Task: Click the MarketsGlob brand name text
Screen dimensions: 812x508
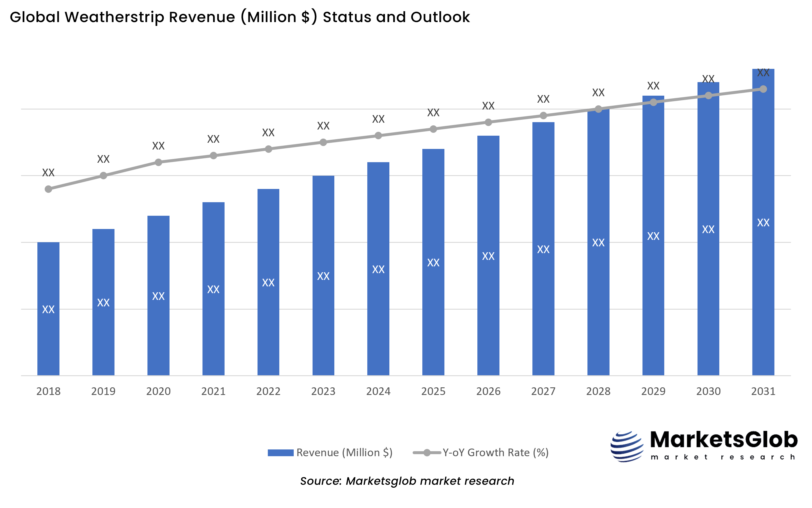Action: 724,439
